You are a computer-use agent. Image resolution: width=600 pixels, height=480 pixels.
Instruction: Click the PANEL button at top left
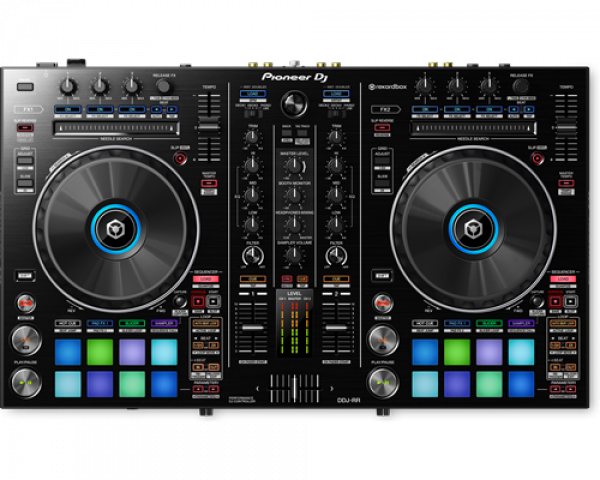(x=25, y=87)
